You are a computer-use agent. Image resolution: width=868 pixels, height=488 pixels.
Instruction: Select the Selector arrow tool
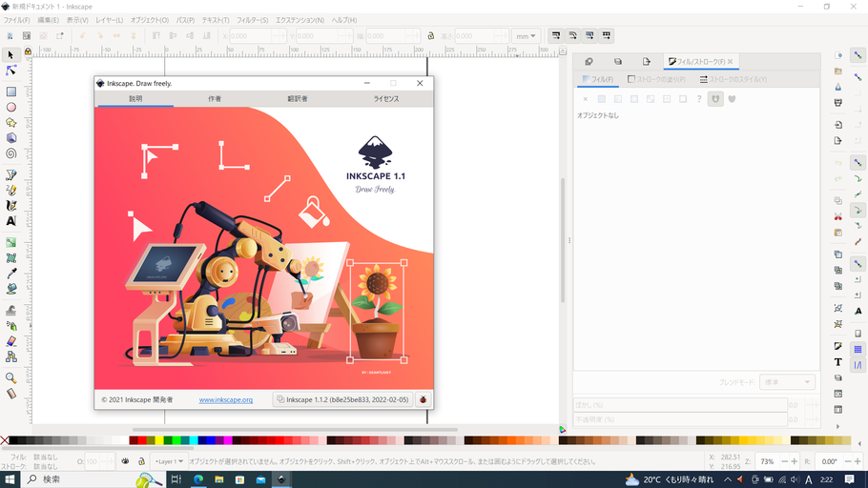10,54
